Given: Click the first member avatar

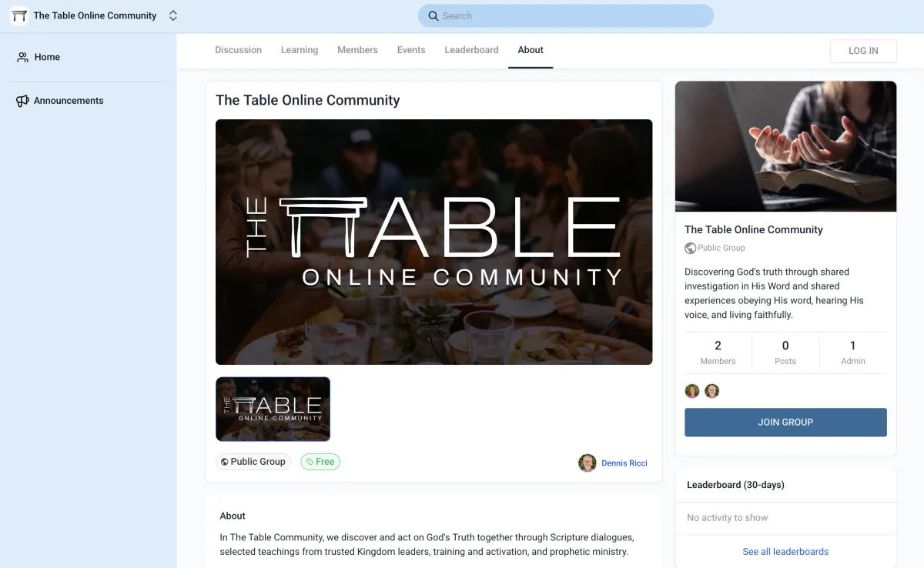Looking at the screenshot, I should click(692, 391).
